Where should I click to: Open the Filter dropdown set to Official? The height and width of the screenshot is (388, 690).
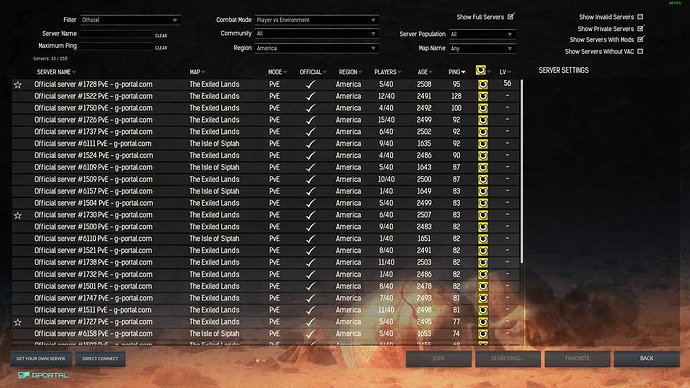click(x=130, y=20)
